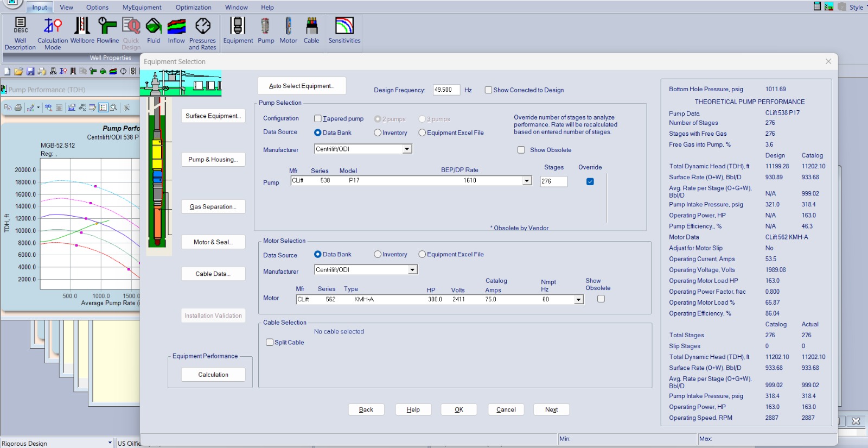Open the Pump model dropdown list
This screenshot has width=868, height=448.
[527, 181]
